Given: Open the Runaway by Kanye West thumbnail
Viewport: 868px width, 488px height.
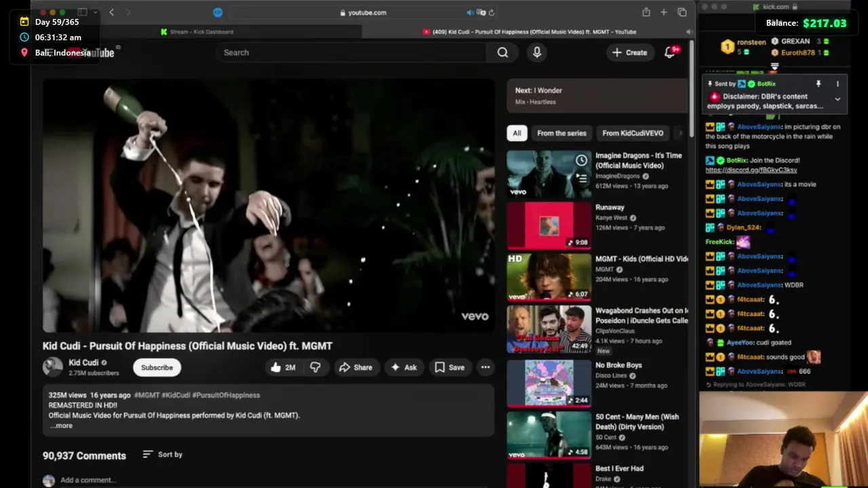Looking at the screenshot, I should tap(549, 226).
